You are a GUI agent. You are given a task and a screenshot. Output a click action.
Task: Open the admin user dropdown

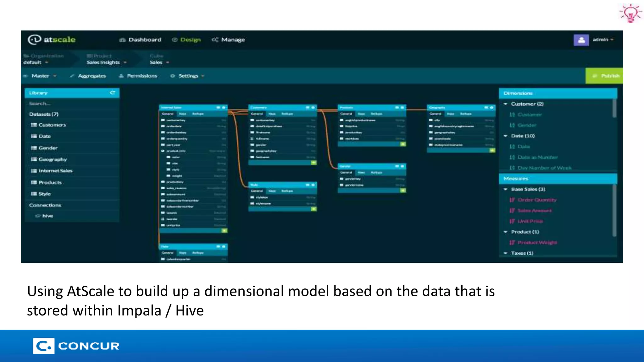point(603,40)
